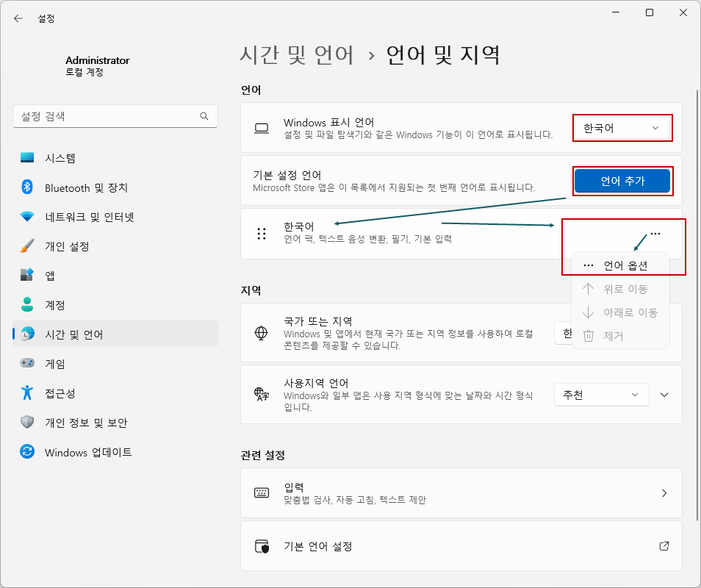
Task: Expand the 사용지역 언어 section chevron
Action: tap(664, 395)
